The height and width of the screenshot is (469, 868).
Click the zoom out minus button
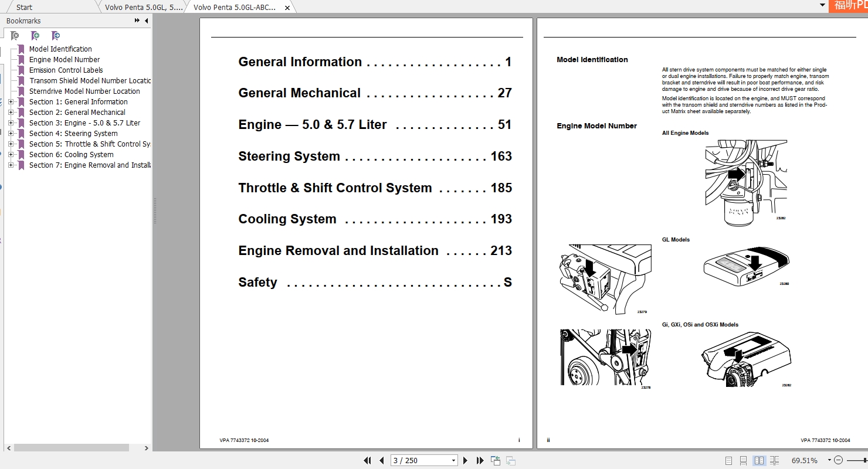[838, 461]
